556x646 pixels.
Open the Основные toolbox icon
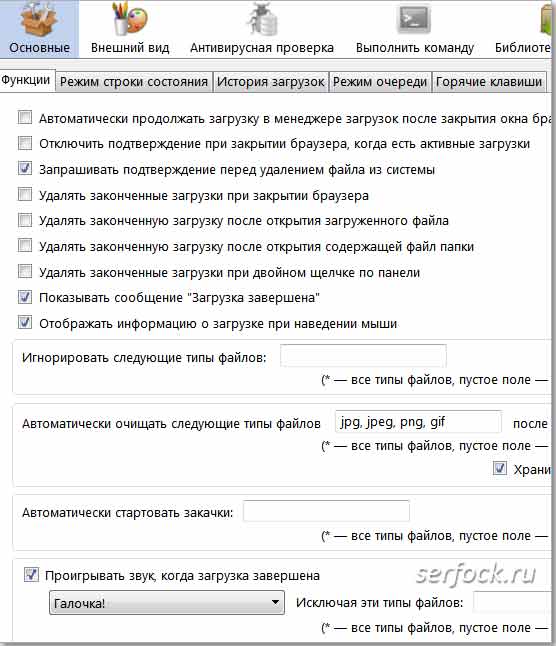pos(39,19)
